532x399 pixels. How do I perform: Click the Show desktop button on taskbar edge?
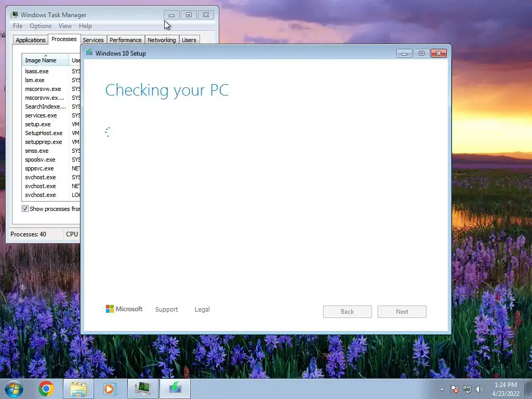(528, 389)
